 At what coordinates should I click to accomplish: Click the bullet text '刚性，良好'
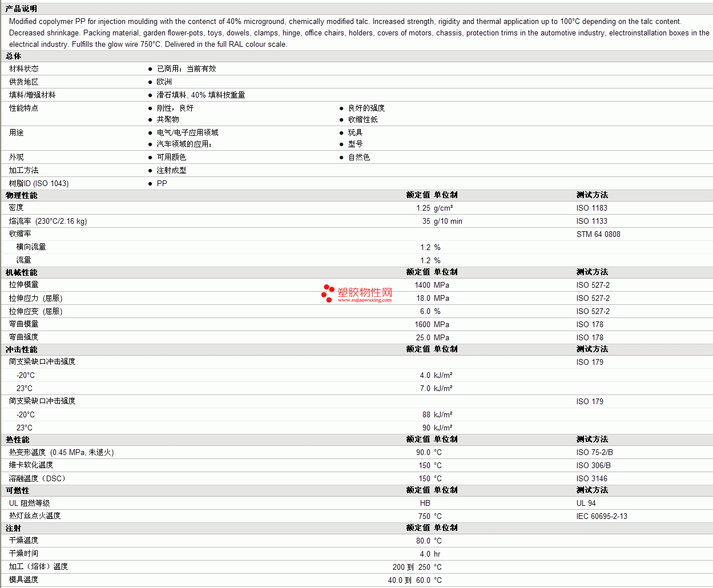(175, 108)
